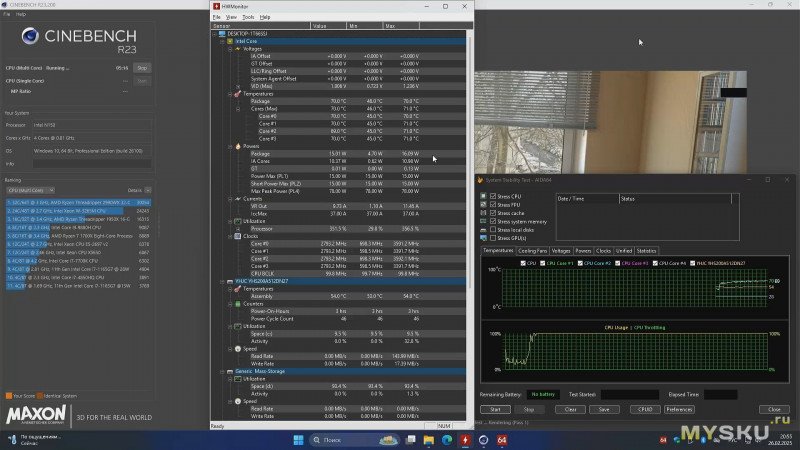Switch to AIDA64 via its taskbar icon

502,440
